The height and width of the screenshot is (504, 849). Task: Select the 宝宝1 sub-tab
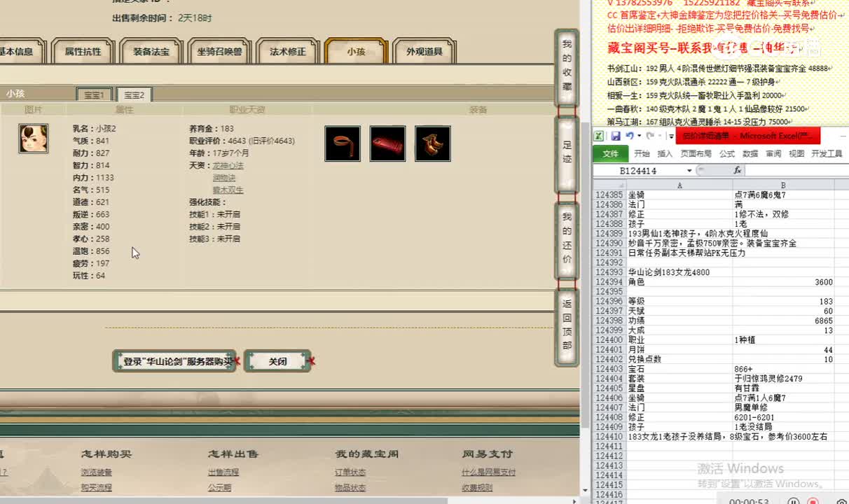[94, 95]
